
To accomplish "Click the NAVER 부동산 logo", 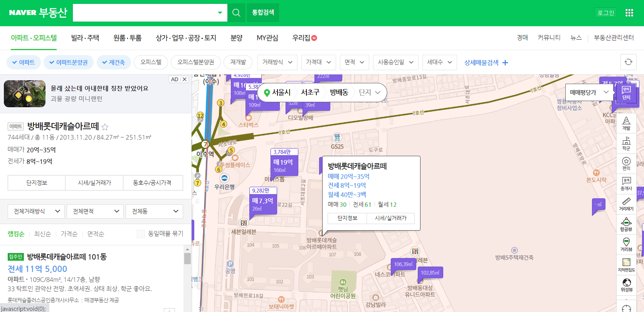I will coord(38,13).
